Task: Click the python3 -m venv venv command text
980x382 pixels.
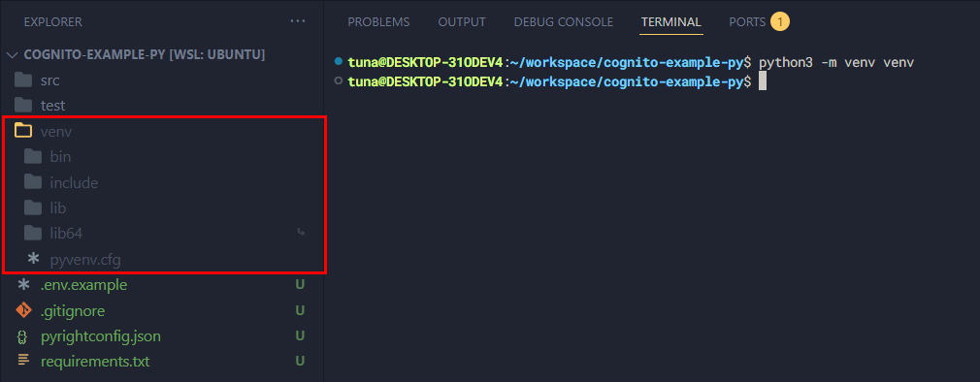Action: 836,62
